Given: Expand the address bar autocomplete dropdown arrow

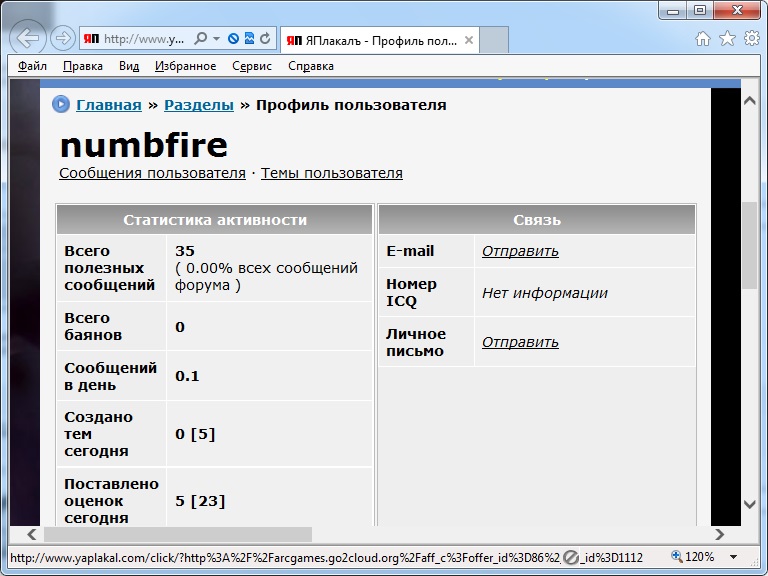Looking at the screenshot, I should (x=216, y=39).
